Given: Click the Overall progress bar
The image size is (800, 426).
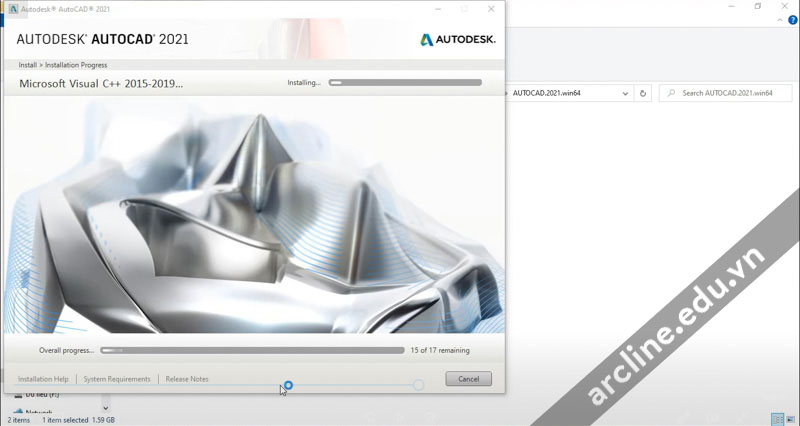Looking at the screenshot, I should pos(252,351).
